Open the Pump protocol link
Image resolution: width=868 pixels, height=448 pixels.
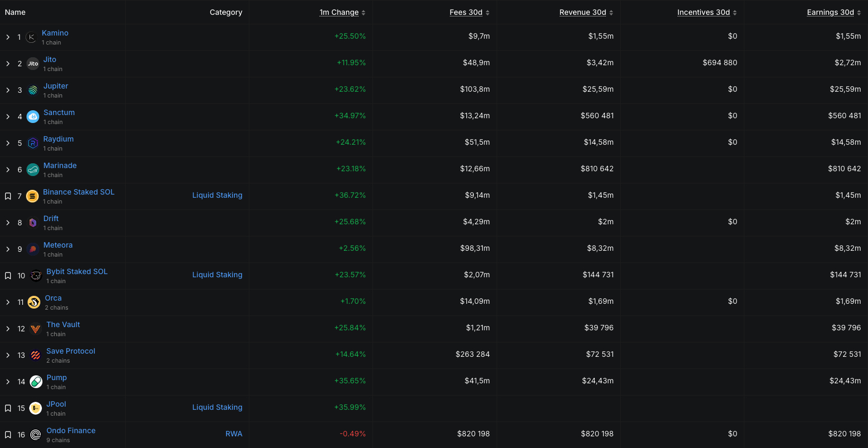point(57,377)
